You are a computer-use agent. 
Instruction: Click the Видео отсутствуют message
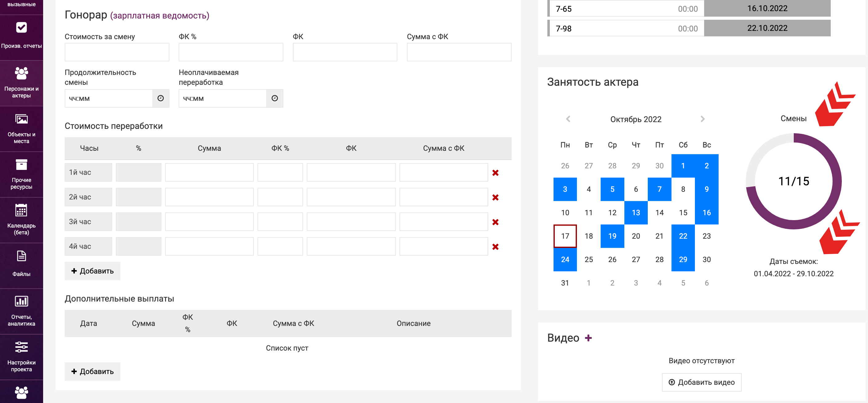pos(702,360)
